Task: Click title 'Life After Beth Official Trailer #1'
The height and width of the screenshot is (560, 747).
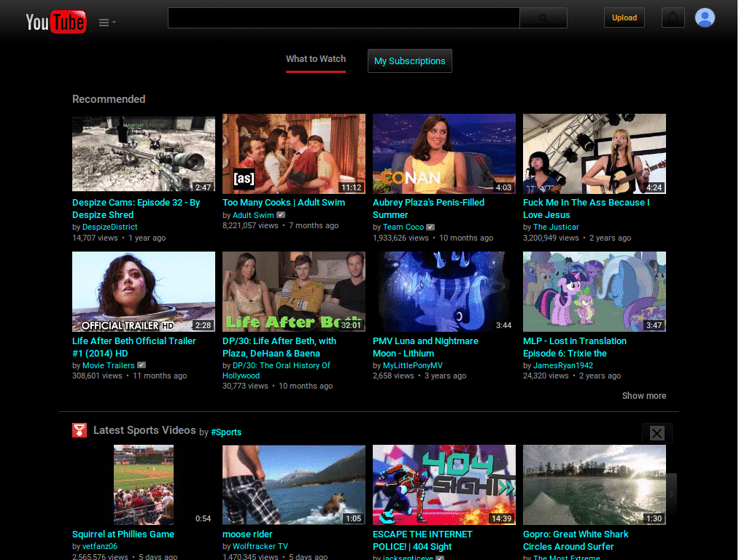Action: coord(134,347)
